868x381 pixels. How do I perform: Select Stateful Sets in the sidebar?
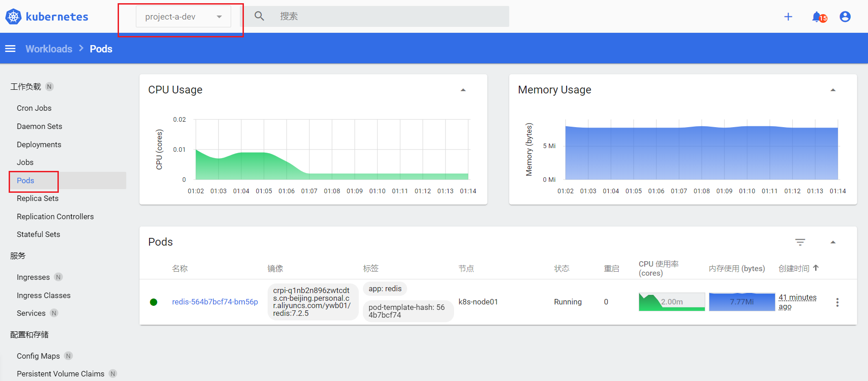coord(38,234)
